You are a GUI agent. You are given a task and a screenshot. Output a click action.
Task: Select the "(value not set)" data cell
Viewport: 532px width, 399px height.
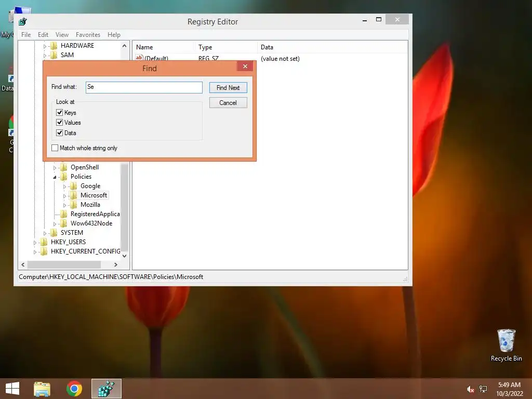coord(280,59)
